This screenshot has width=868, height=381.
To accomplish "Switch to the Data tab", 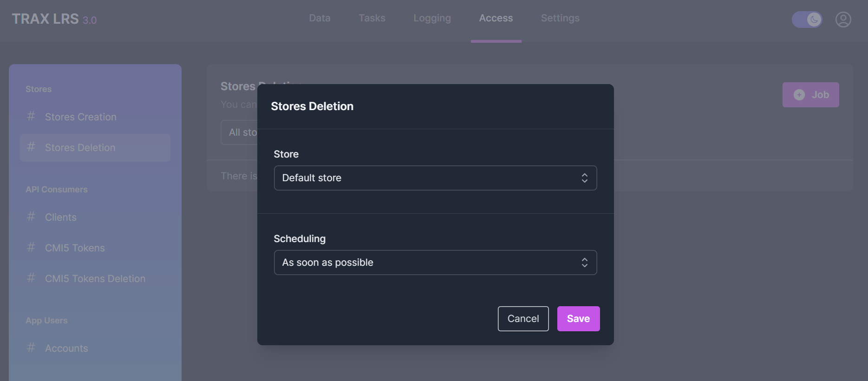I will click(x=320, y=18).
